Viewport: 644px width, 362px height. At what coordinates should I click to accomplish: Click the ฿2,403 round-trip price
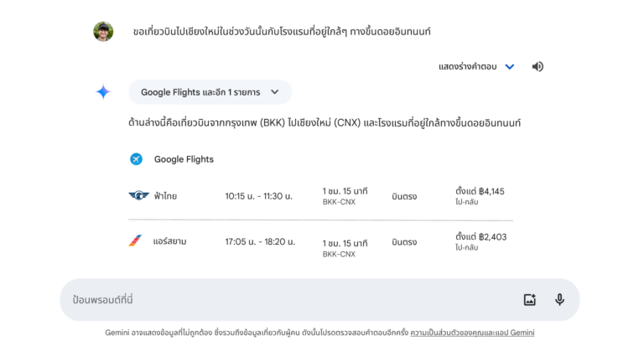click(x=481, y=237)
